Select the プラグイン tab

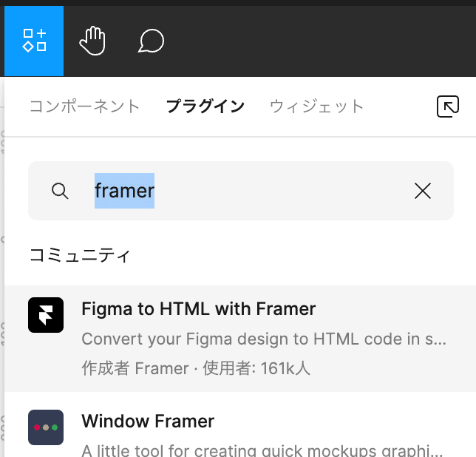[205, 106]
